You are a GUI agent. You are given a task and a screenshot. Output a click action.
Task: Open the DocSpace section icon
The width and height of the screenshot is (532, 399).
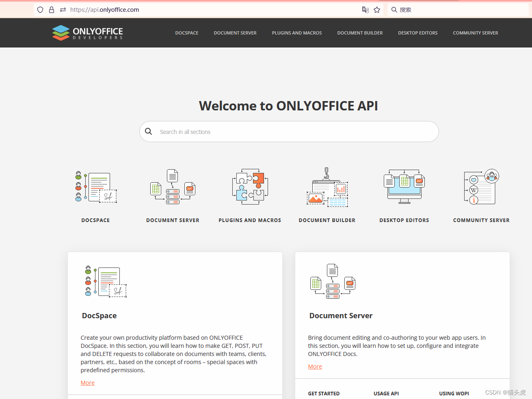[96, 188]
